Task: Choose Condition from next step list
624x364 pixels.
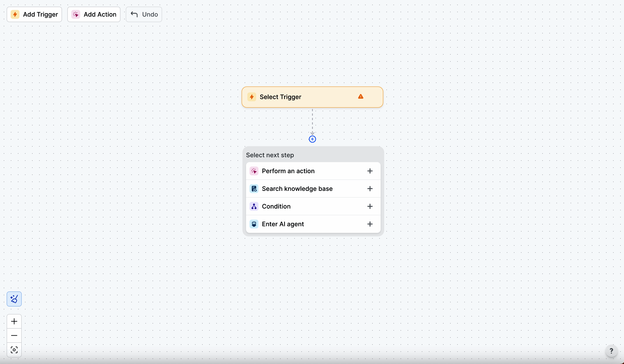Action: (x=276, y=207)
